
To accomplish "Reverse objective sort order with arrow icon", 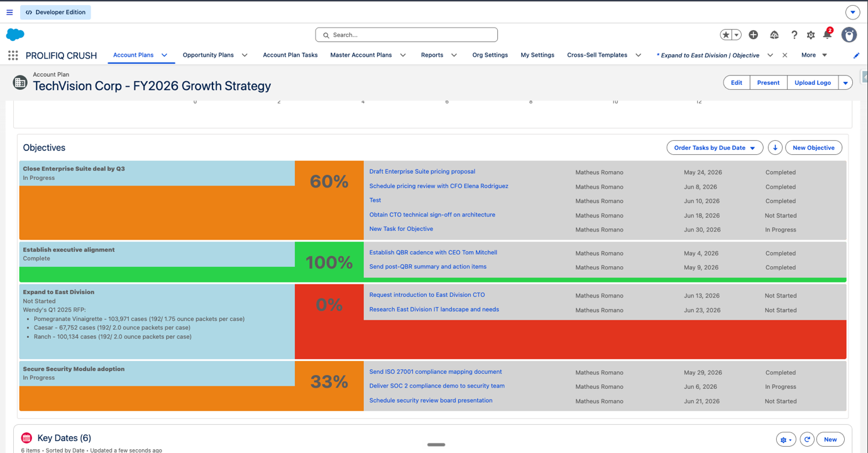I will (x=775, y=148).
